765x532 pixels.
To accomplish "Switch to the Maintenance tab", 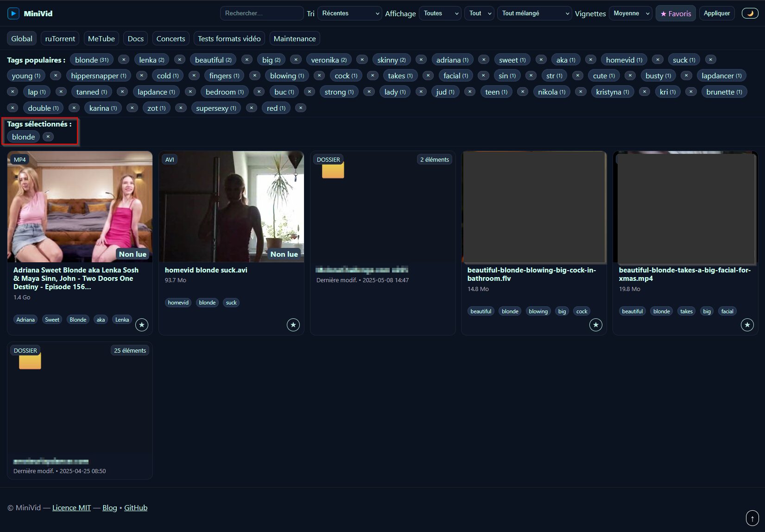I will [295, 38].
